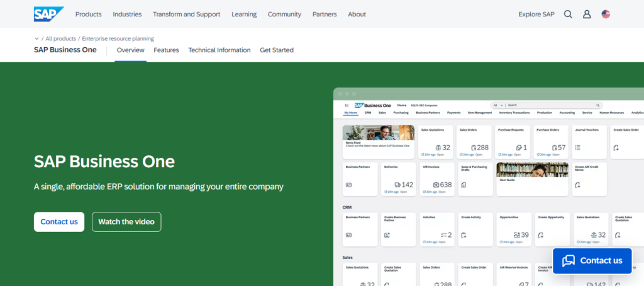This screenshot has height=286, width=644.
Task: Click the US flag country selector
Action: pos(606,14)
